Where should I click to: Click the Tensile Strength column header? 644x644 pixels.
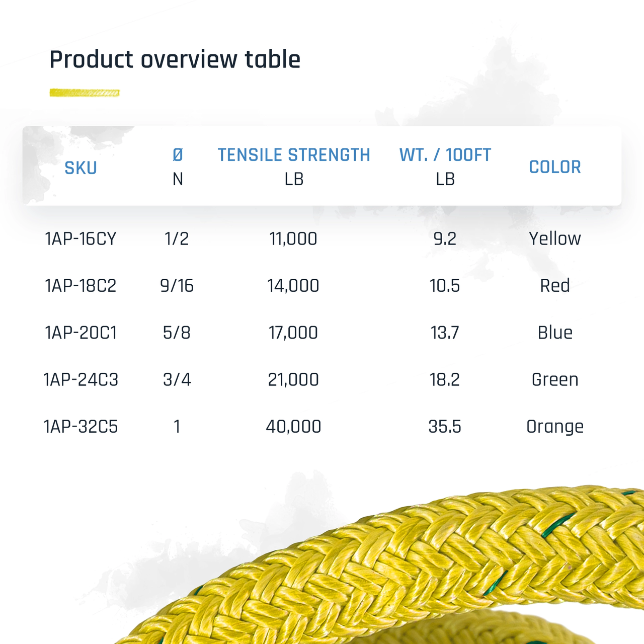click(294, 155)
